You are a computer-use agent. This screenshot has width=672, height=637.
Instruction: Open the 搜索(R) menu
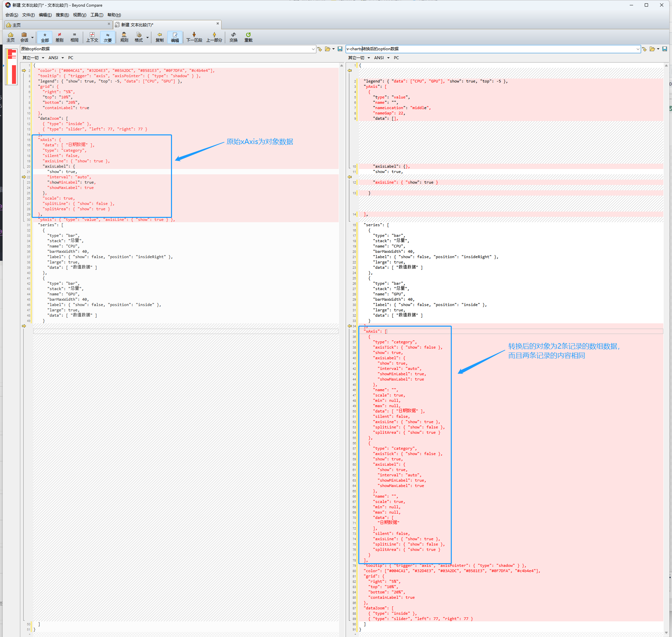click(62, 15)
